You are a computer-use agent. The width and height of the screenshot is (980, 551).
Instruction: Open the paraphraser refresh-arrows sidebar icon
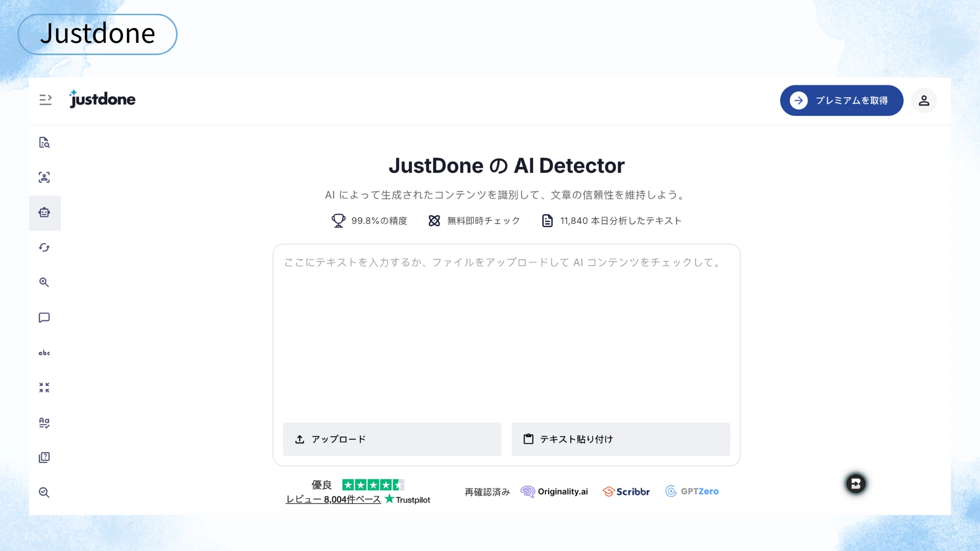point(44,247)
